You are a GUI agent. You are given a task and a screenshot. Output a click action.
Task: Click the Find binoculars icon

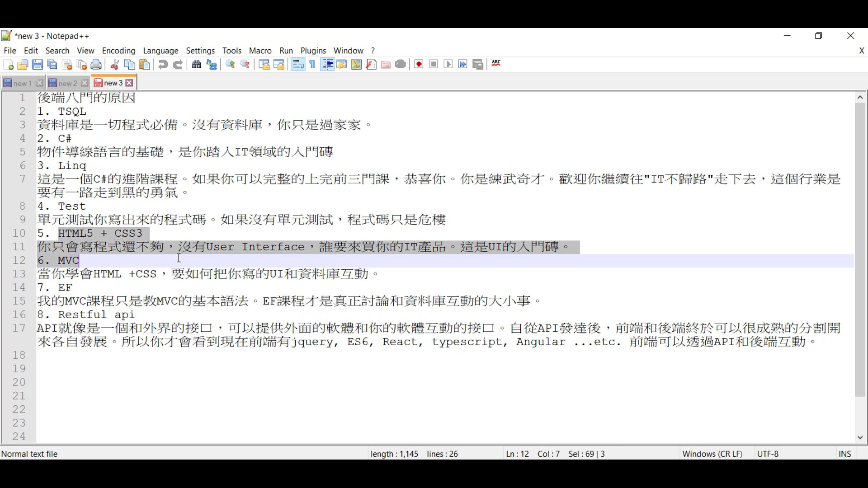tap(196, 65)
